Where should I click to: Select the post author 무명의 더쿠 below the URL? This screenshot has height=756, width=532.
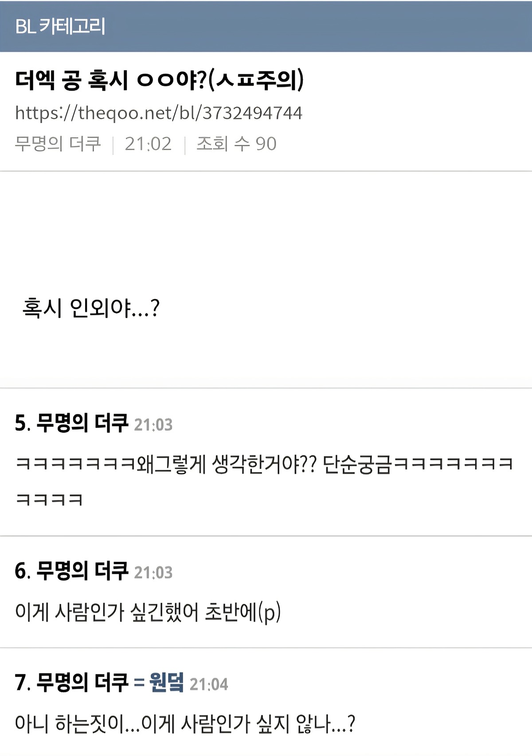click(x=58, y=144)
